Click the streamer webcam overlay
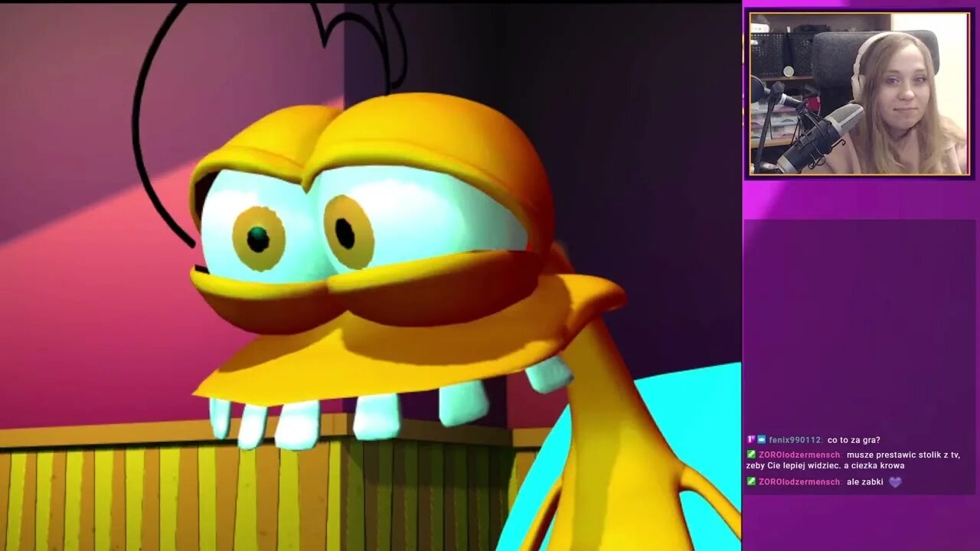This screenshot has width=980, height=551. pyautogui.click(x=859, y=93)
